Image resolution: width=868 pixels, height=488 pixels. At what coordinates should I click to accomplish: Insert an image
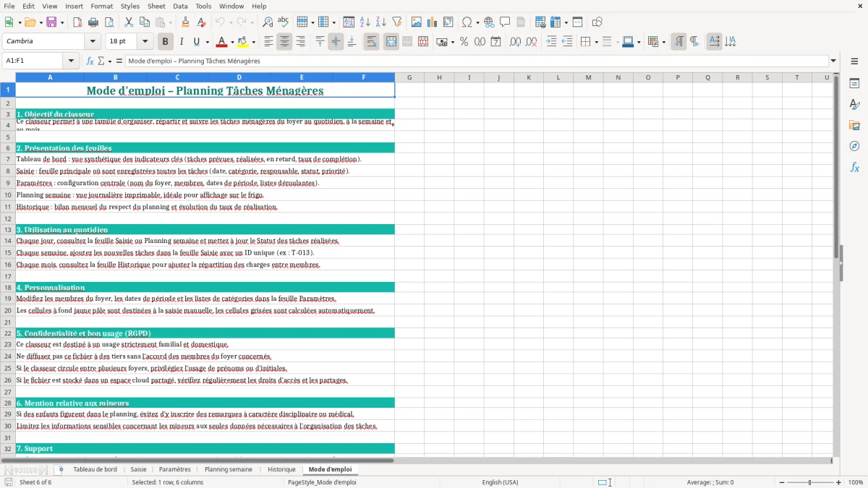coord(417,22)
